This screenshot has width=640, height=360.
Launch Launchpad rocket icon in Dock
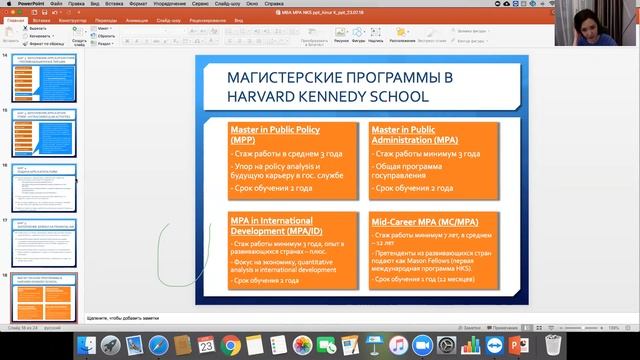click(111, 345)
